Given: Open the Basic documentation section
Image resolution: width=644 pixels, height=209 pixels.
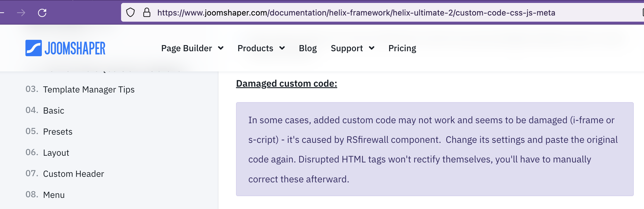Looking at the screenshot, I should click(54, 111).
